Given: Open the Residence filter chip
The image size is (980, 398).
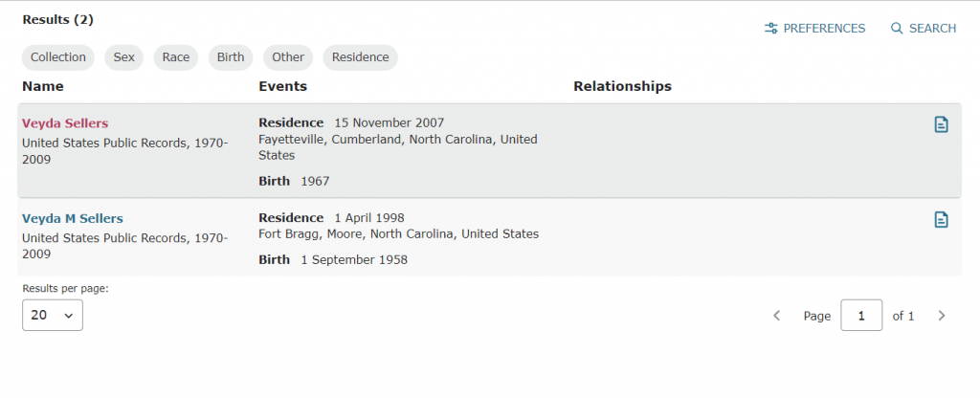Looking at the screenshot, I should coord(360,57).
